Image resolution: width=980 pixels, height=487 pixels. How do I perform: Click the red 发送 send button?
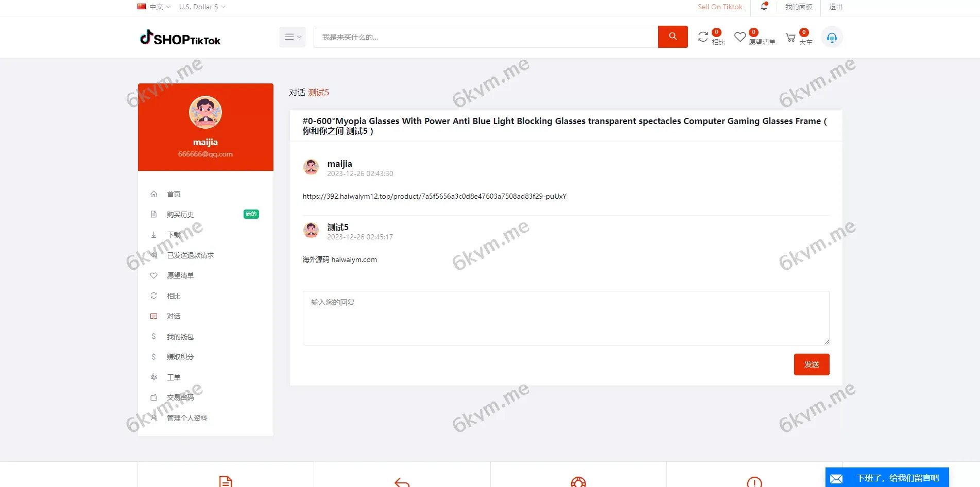point(811,364)
